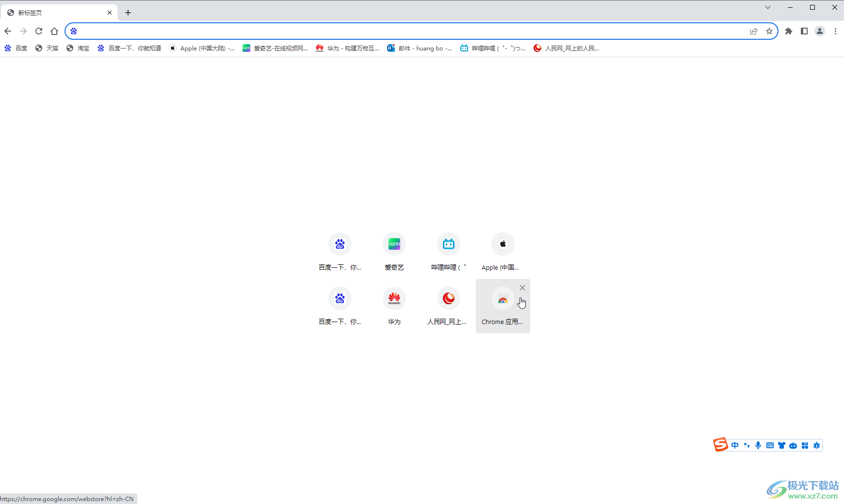Go back to the previous page

click(x=8, y=31)
